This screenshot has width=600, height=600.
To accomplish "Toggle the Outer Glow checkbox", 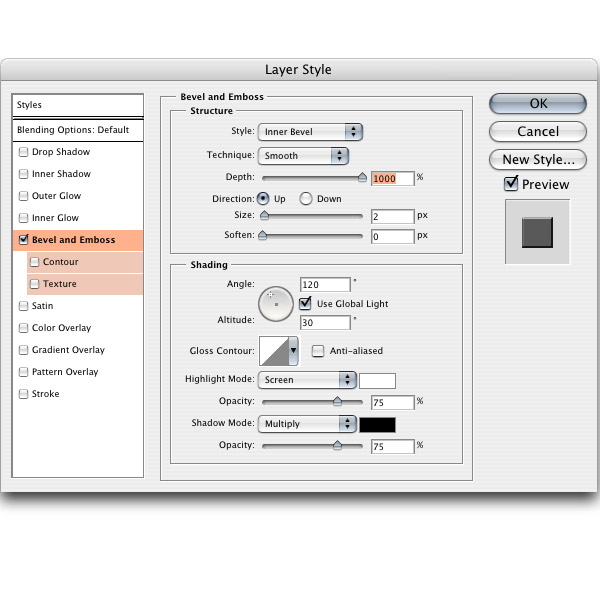I will pyautogui.click(x=23, y=196).
